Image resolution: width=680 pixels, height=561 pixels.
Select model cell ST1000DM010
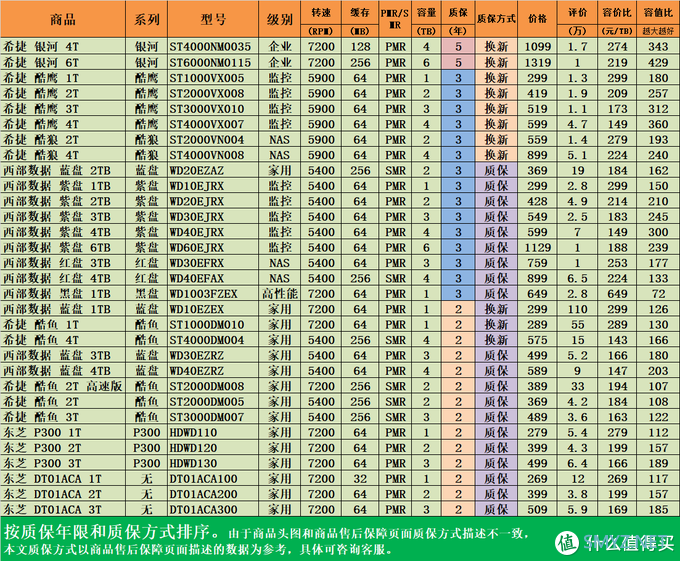click(207, 324)
